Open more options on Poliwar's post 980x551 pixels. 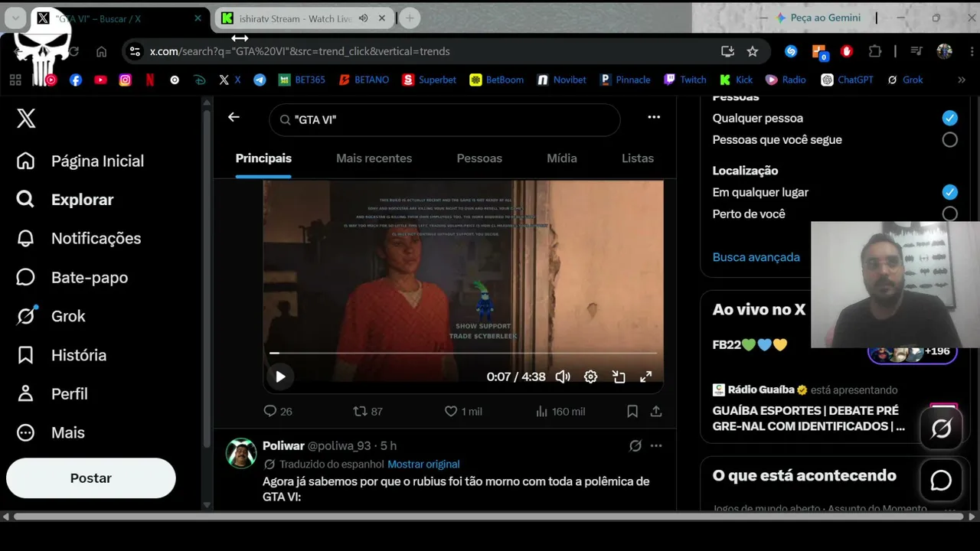click(x=656, y=445)
